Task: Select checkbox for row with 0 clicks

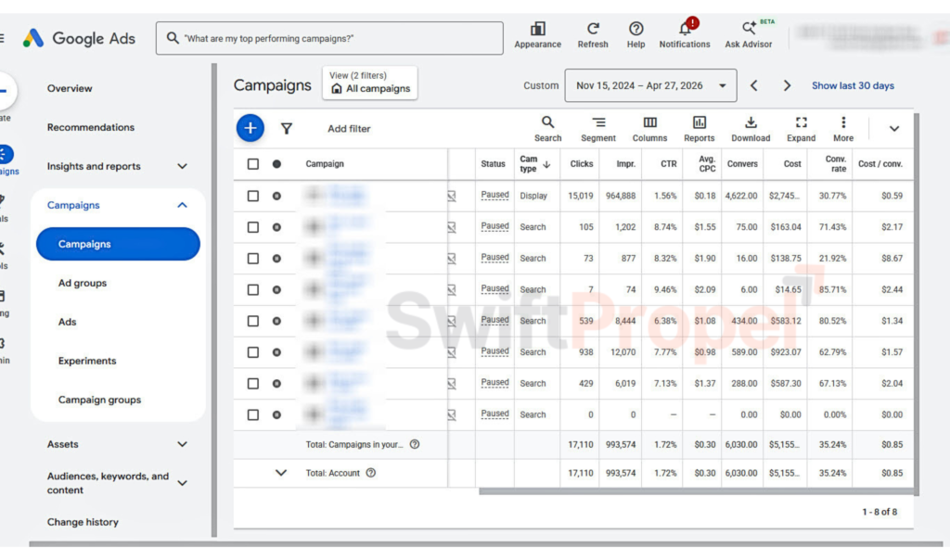Action: (253, 414)
